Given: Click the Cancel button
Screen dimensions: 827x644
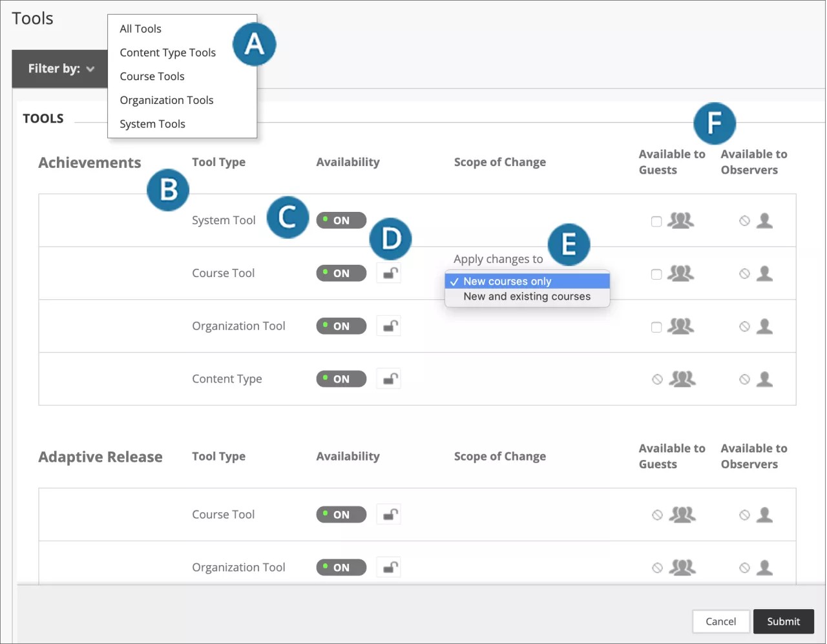Looking at the screenshot, I should 720,621.
